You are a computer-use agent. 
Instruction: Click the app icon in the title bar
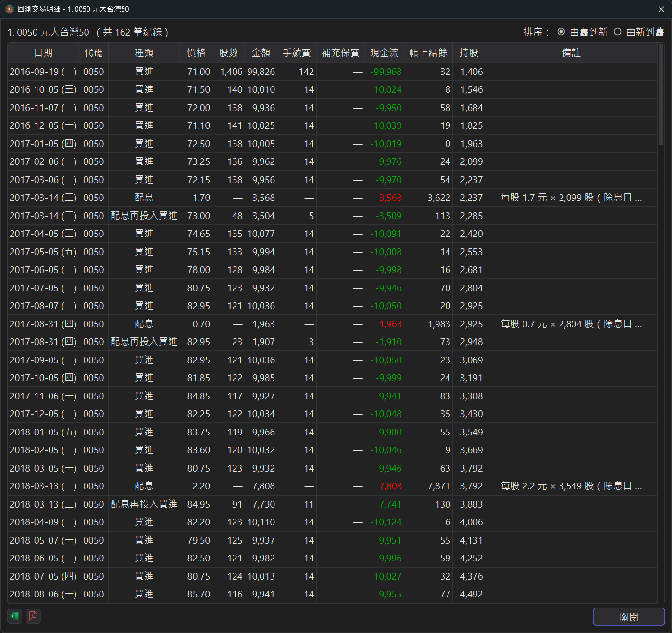pos(9,9)
